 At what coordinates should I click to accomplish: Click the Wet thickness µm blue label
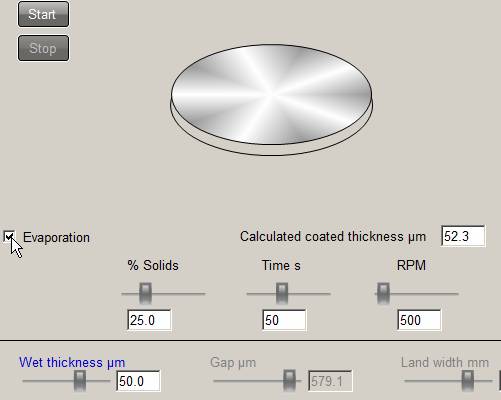coord(72,362)
